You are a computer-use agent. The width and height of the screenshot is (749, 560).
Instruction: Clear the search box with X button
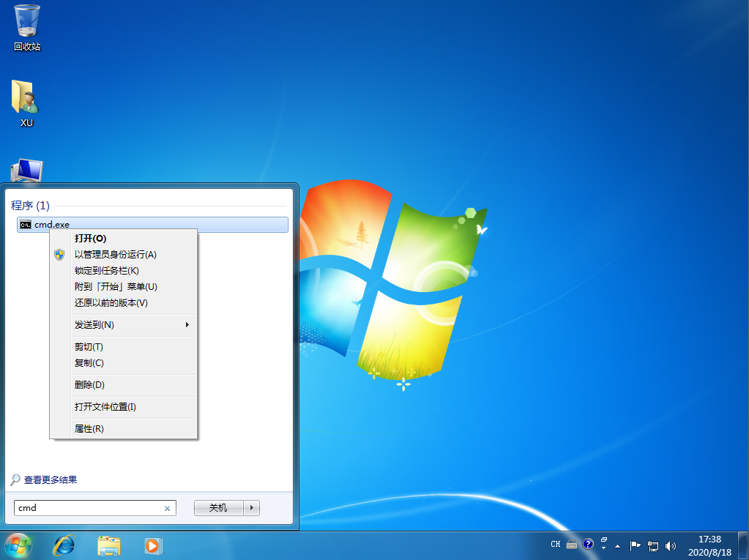[167, 508]
